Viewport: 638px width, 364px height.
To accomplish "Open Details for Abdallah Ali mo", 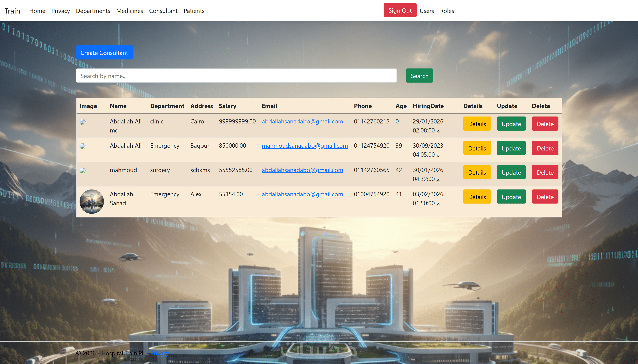I will click(477, 124).
